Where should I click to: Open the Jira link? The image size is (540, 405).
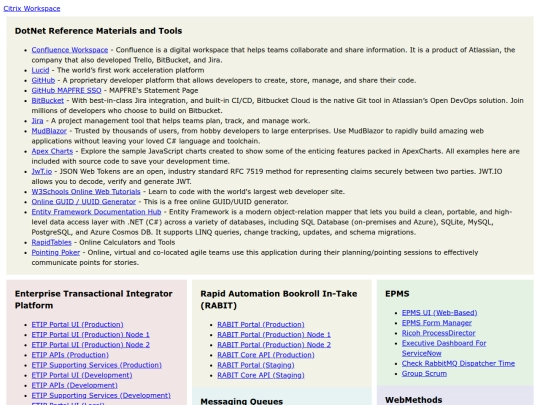point(37,121)
